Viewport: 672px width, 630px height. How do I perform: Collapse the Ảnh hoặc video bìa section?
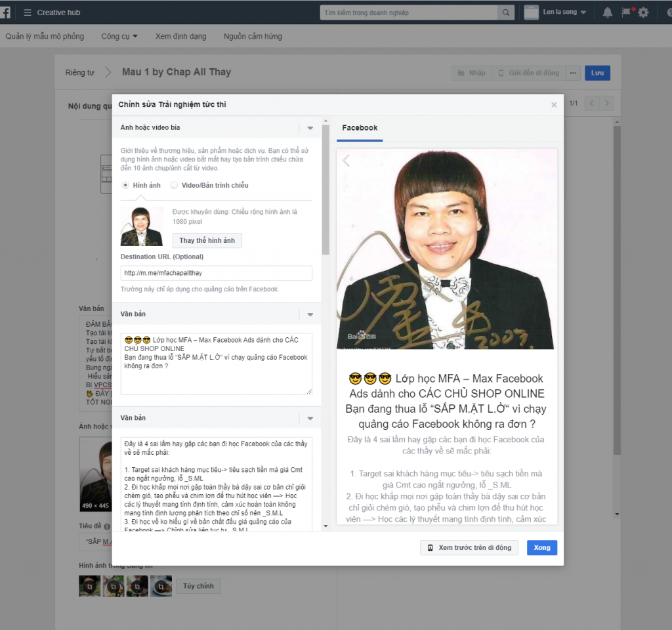[x=310, y=128]
